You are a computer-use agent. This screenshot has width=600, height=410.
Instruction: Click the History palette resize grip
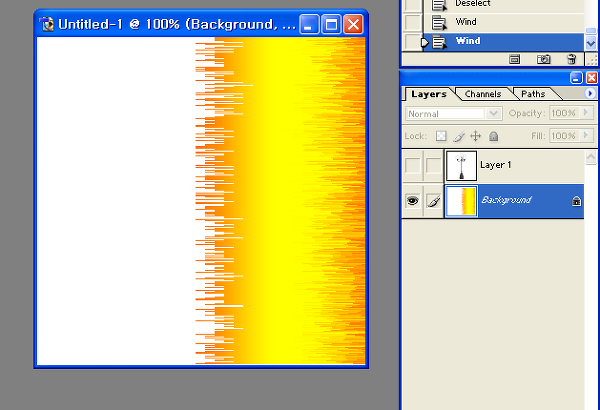click(592, 60)
